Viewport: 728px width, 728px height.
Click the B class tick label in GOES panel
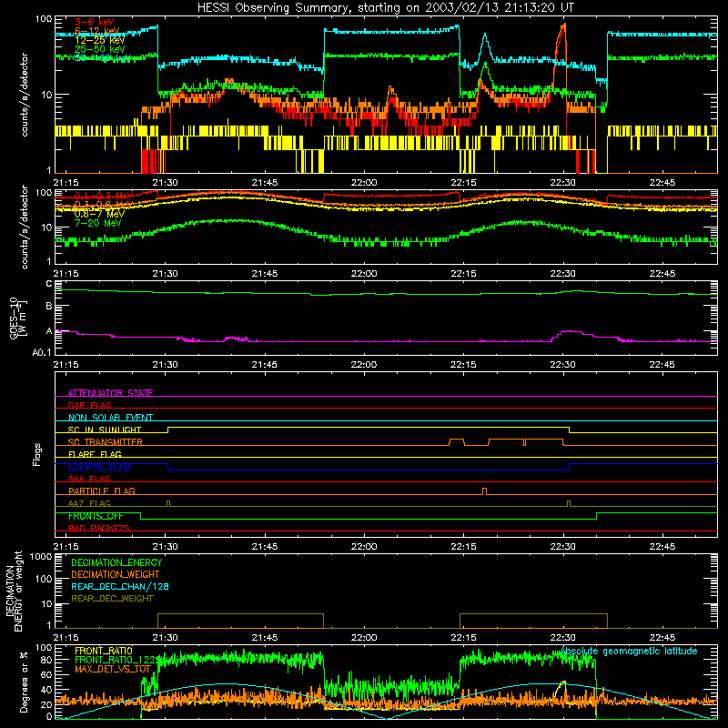(x=49, y=306)
